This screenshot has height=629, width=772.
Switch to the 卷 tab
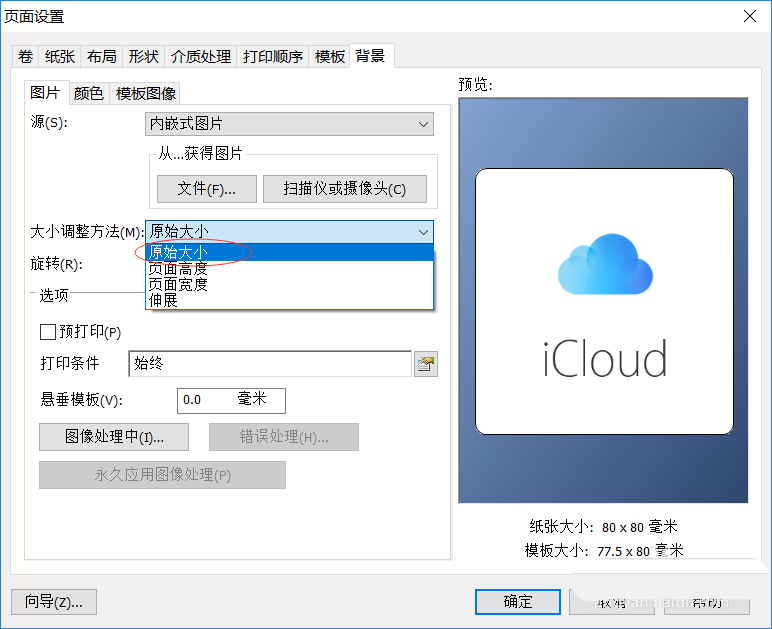point(25,57)
